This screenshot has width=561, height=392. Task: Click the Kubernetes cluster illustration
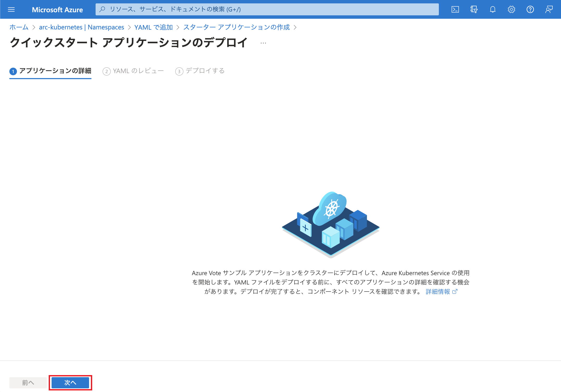click(331, 225)
